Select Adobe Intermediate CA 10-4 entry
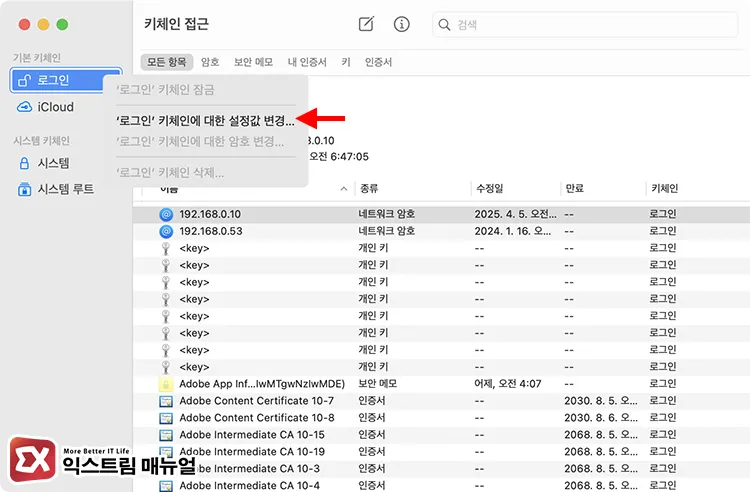The image size is (750, 492). pyautogui.click(x=249, y=486)
